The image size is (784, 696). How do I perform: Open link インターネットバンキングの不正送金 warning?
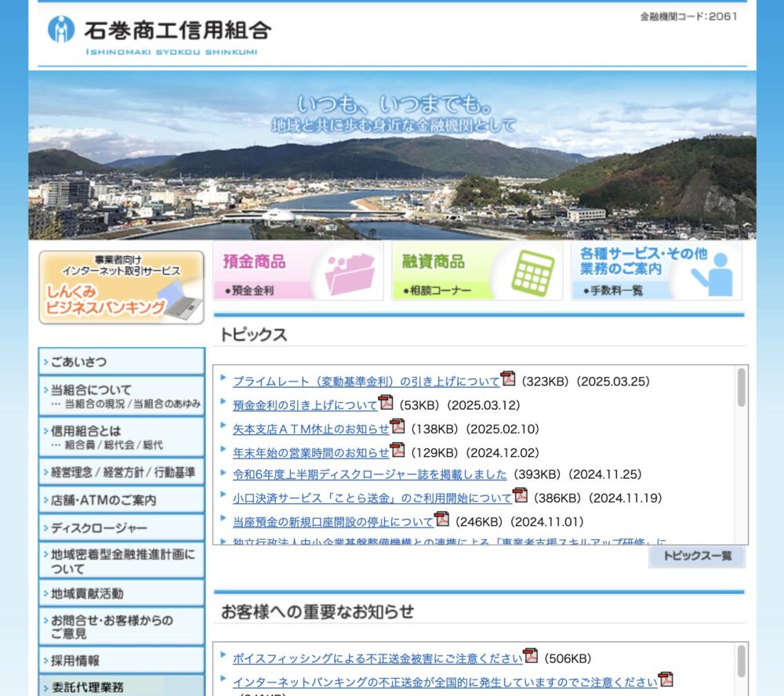coord(445,683)
